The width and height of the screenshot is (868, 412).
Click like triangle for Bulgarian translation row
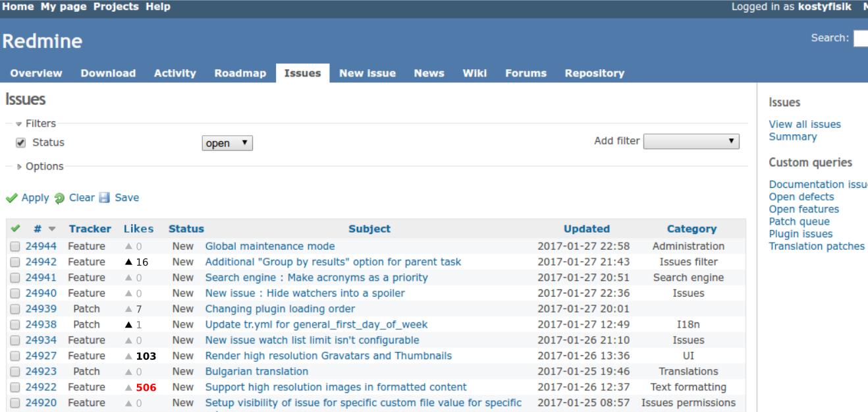pyautogui.click(x=128, y=372)
